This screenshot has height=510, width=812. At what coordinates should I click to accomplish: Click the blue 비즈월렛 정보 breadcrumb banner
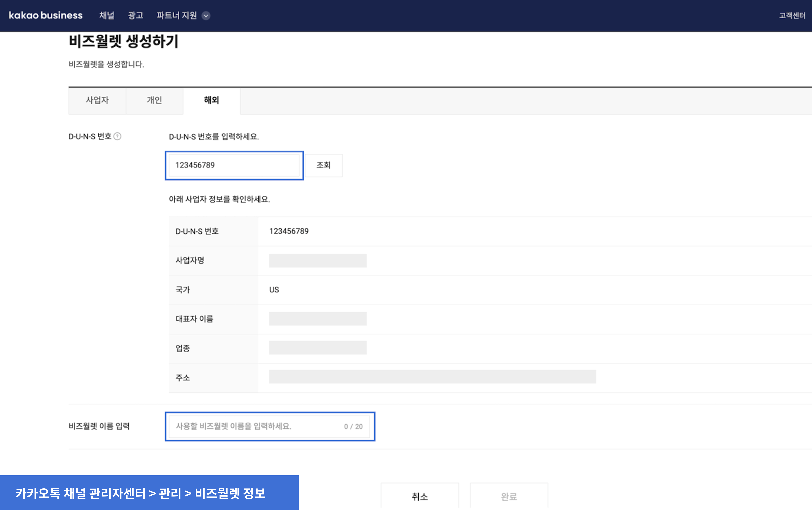point(149,493)
